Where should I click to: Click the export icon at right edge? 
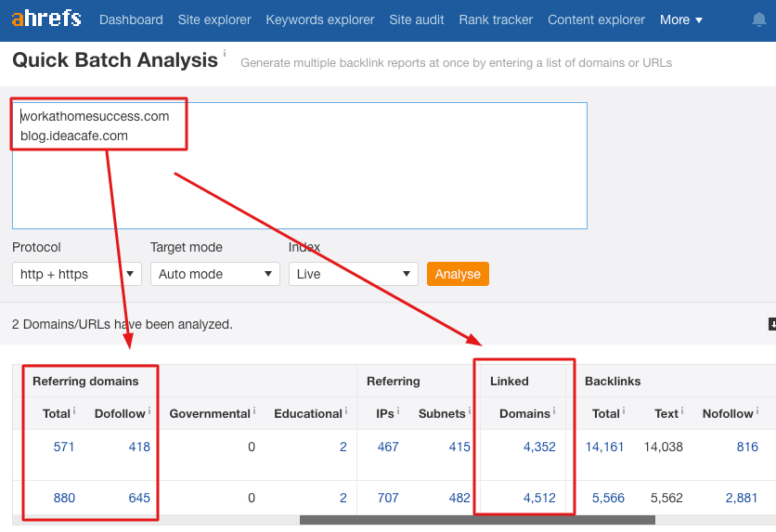[x=772, y=324]
